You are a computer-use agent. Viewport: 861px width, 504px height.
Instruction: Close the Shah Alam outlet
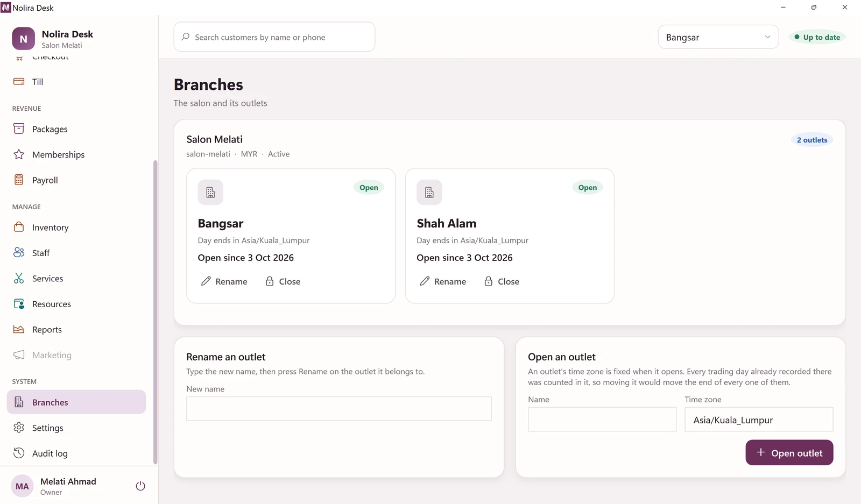click(x=502, y=281)
